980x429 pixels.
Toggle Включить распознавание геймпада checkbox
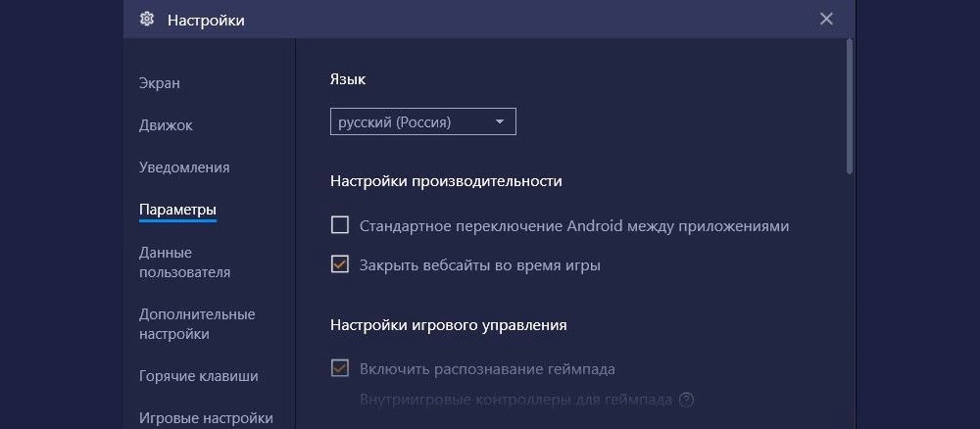[x=339, y=368]
